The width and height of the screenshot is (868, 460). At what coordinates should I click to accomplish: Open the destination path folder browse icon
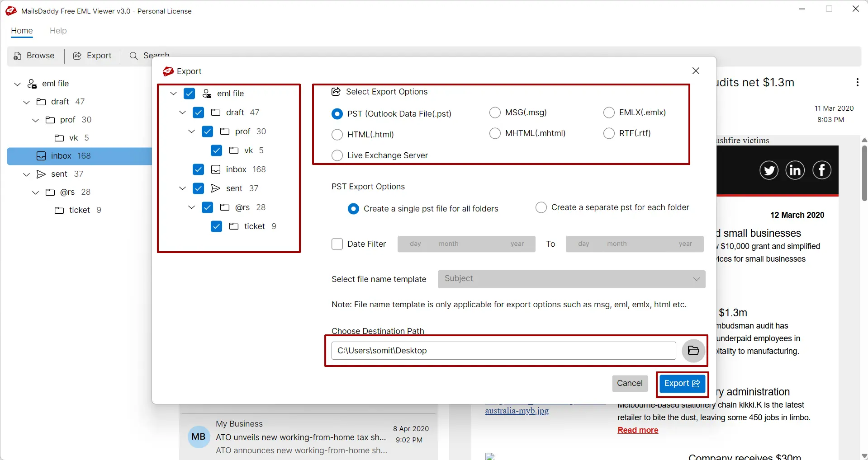pyautogui.click(x=693, y=351)
